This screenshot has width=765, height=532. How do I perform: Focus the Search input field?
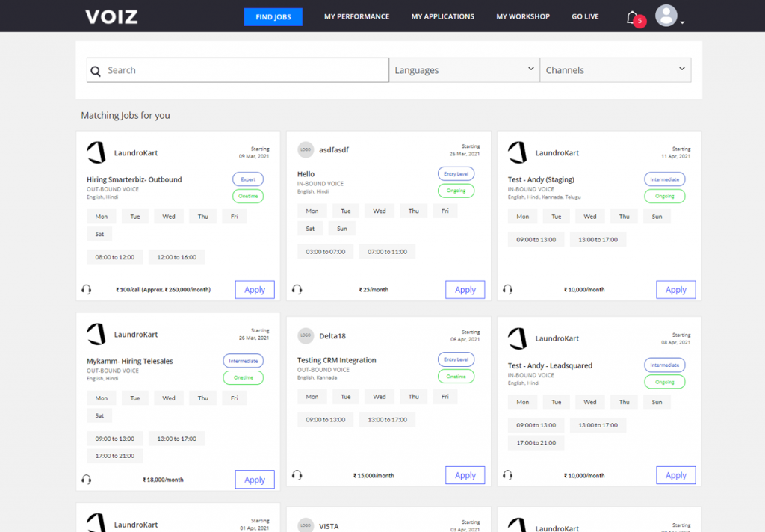coord(238,69)
